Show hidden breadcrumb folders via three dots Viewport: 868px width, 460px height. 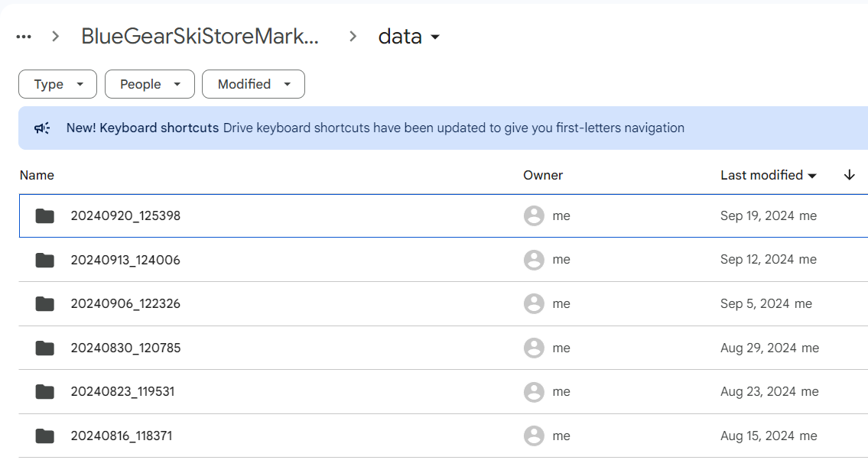coord(24,37)
